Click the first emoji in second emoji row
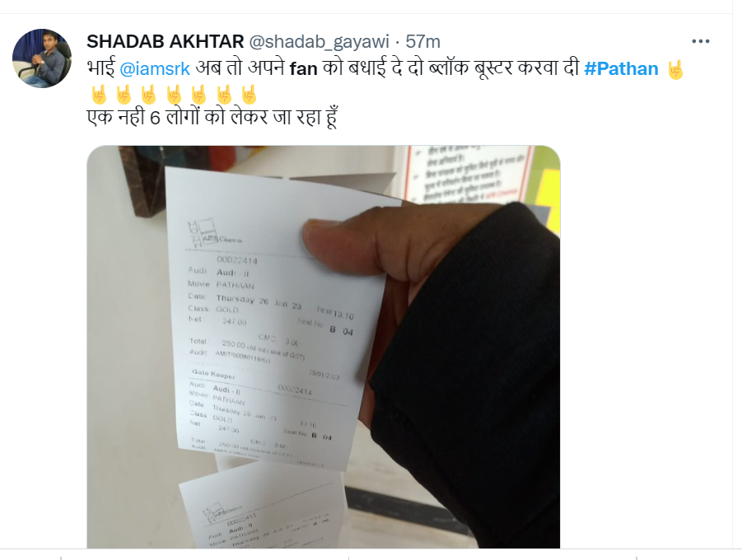The image size is (742, 560). (x=99, y=94)
